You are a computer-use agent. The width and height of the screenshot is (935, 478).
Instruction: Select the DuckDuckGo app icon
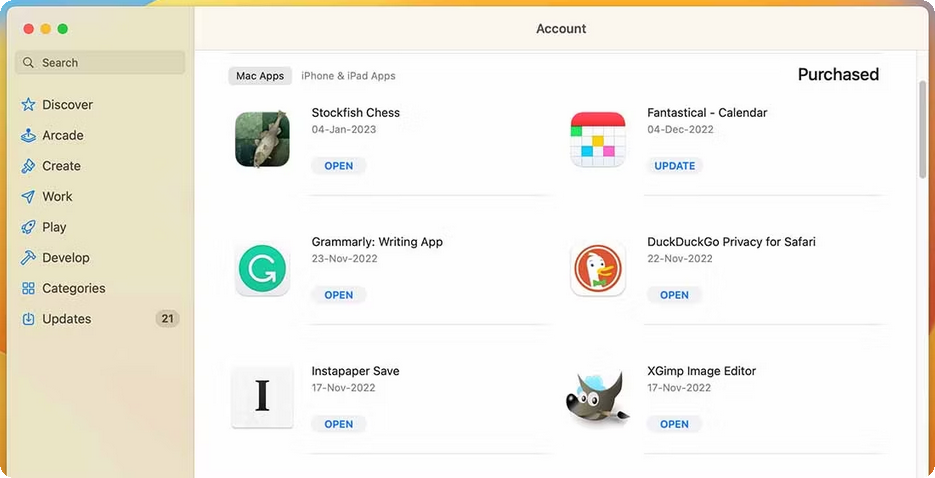click(x=597, y=269)
